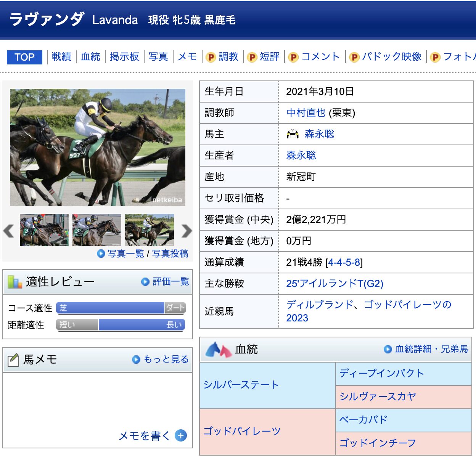476x456 pixels.
Task: Click the blue circle icon beside もっと見る
Action: point(136,360)
